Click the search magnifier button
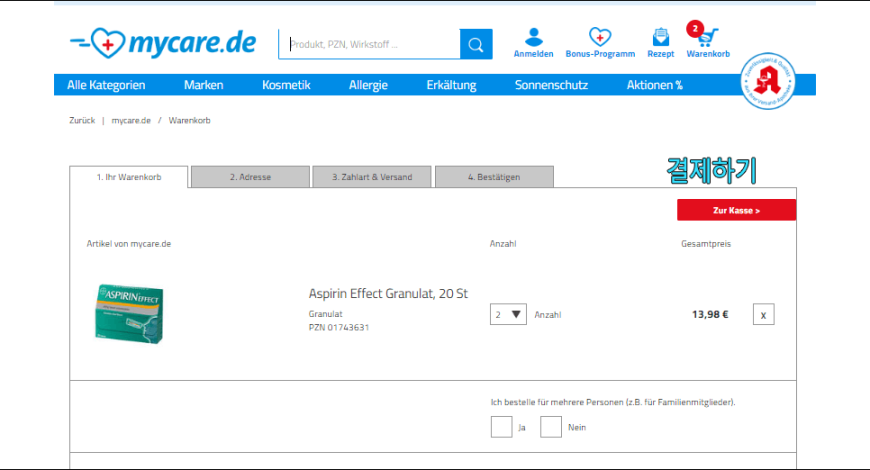The width and height of the screenshot is (870, 470). 476,44
